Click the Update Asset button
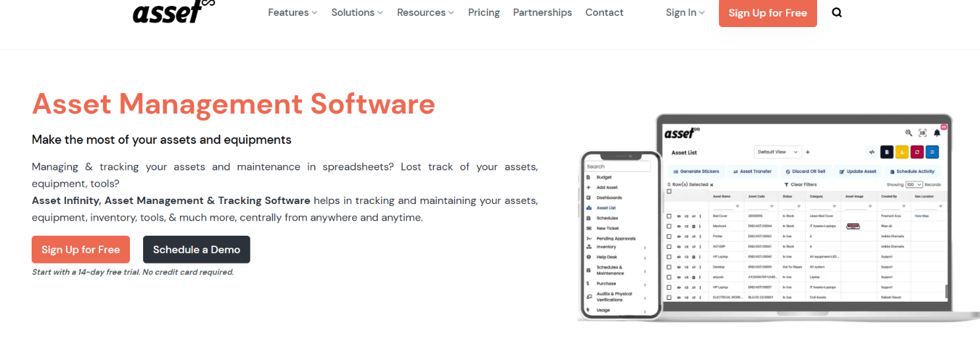The width and height of the screenshot is (980, 342). (x=858, y=172)
